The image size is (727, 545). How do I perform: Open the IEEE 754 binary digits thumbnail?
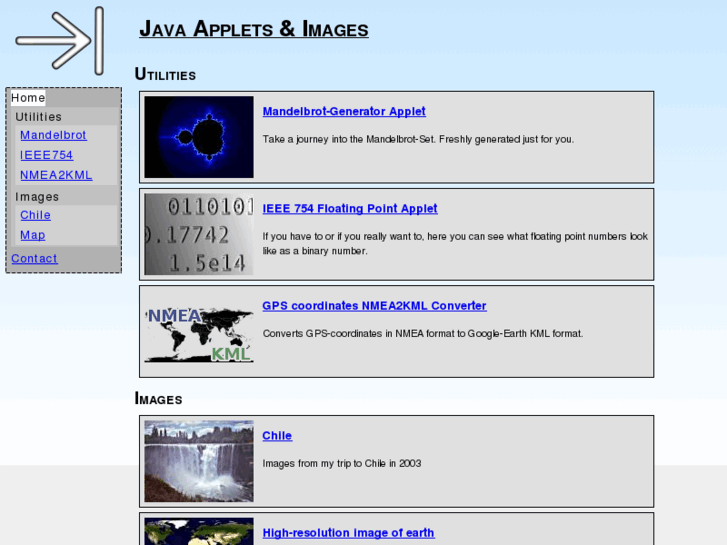coord(199,234)
